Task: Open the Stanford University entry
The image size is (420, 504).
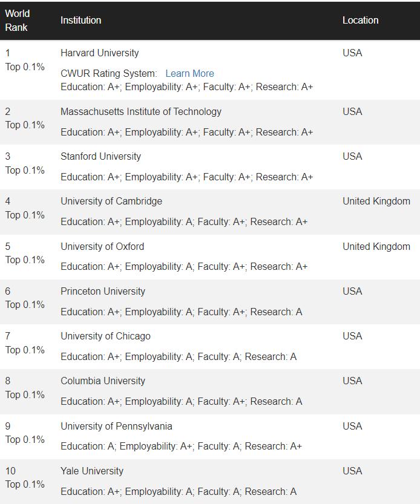Action: 100,156
